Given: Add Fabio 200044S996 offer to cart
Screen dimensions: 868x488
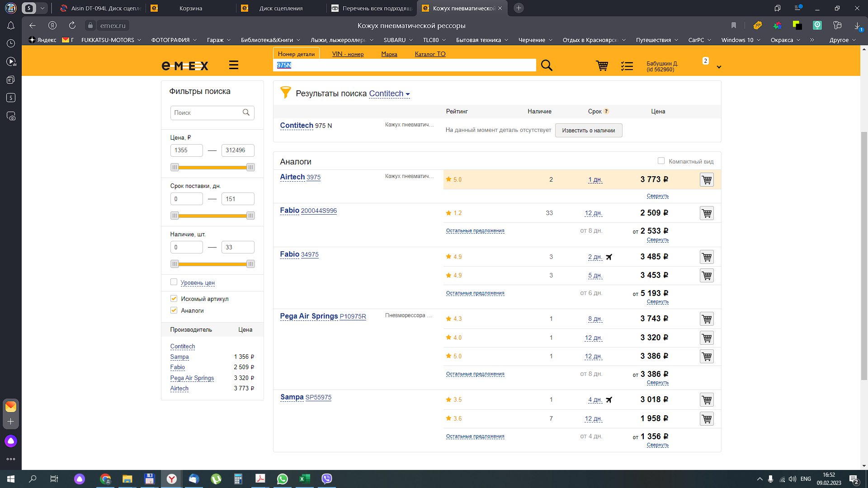Looking at the screenshot, I should (707, 213).
